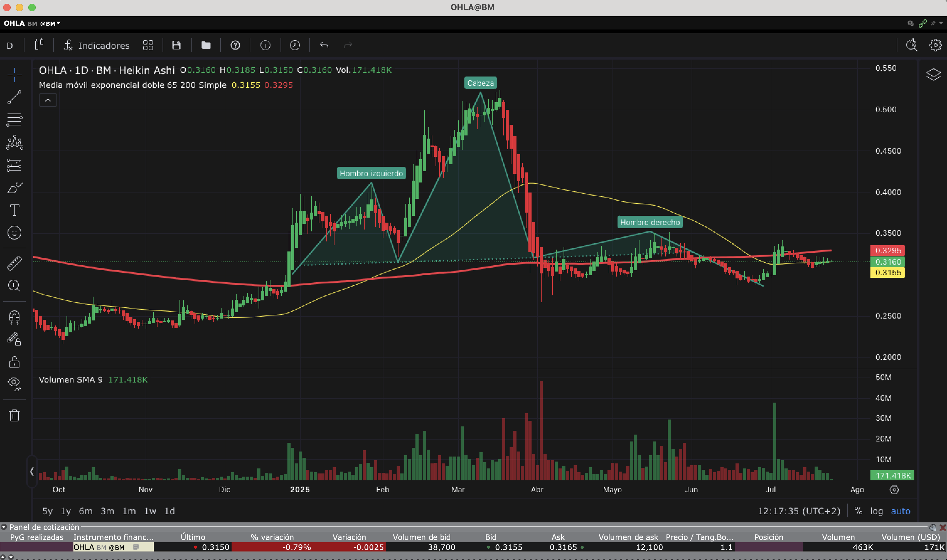
Task: Set the chart range to 1m
Action: tap(129, 511)
